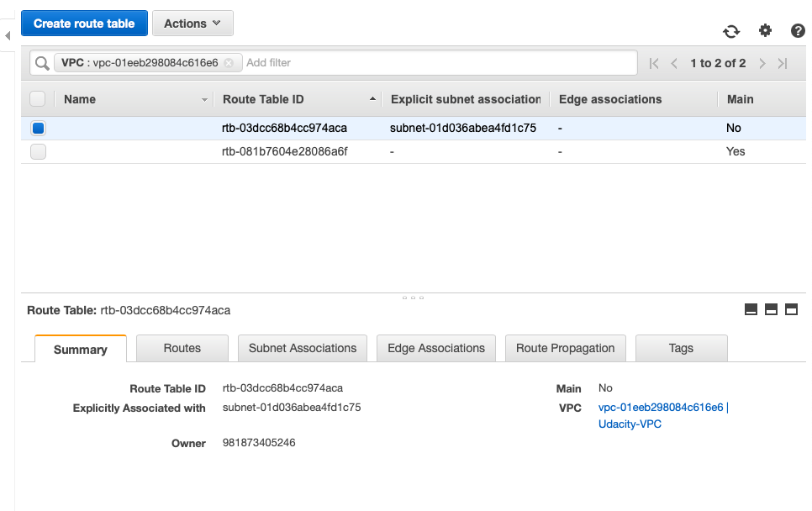The image size is (812, 511).
Task: Uncheck route table rtb-03dcc68b4cc974aca
Action: 38,129
